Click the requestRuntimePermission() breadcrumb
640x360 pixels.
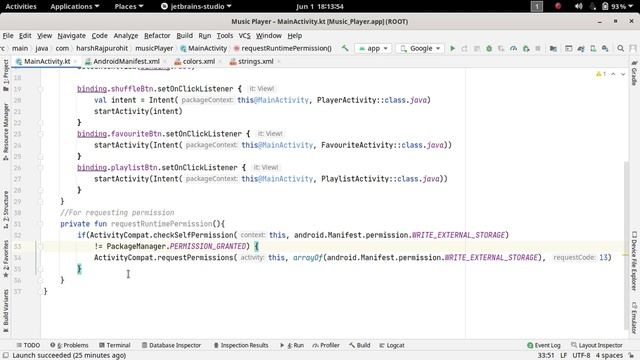[x=282, y=48]
